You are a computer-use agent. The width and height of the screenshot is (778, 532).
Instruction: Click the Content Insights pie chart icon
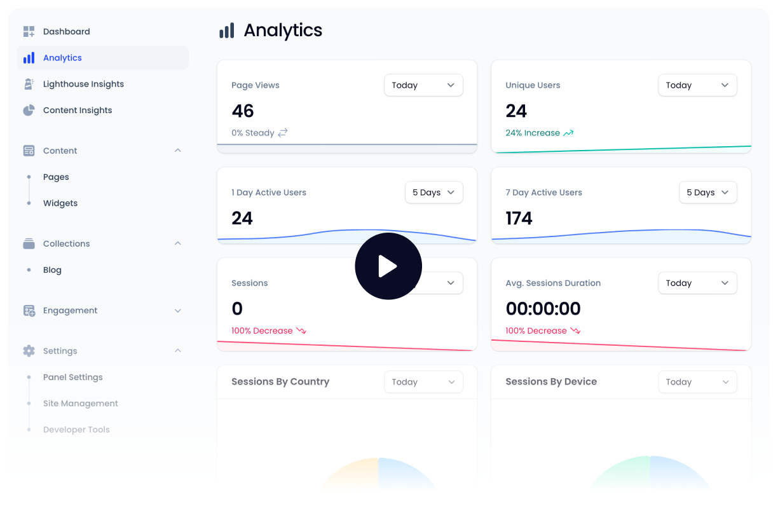click(x=29, y=110)
